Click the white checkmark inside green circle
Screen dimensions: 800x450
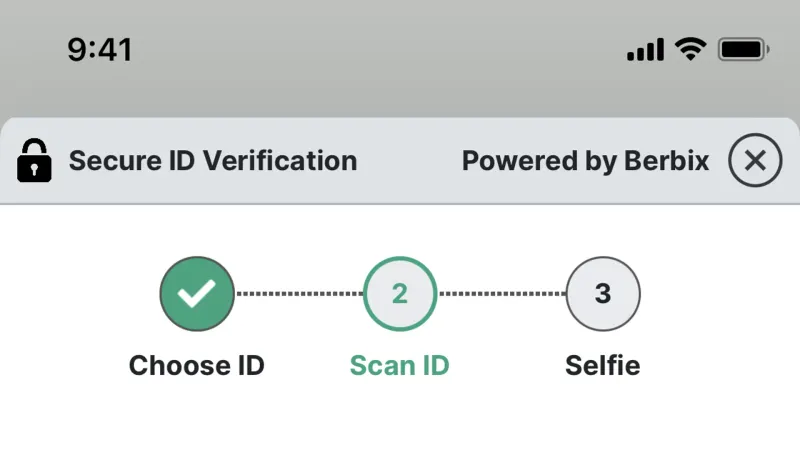196,293
